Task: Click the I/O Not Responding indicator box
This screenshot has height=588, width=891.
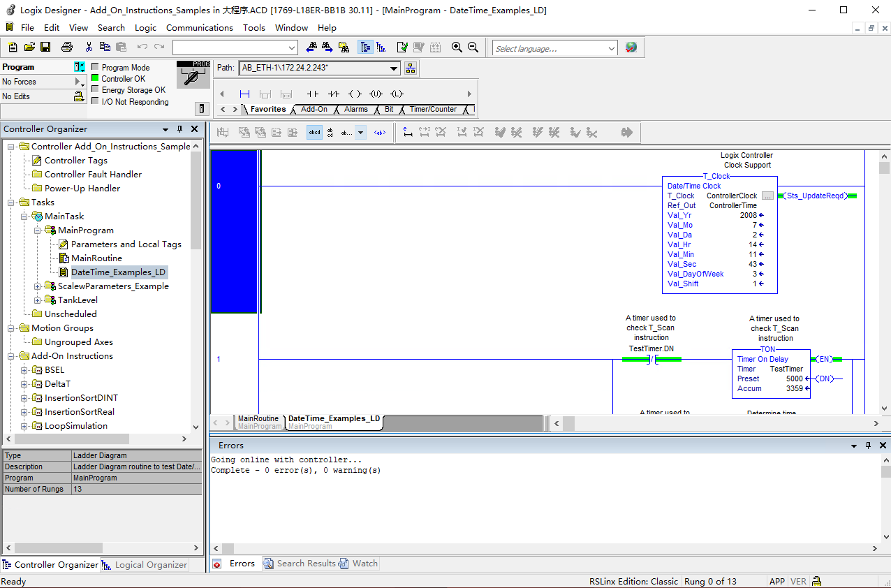Action: click(x=96, y=101)
